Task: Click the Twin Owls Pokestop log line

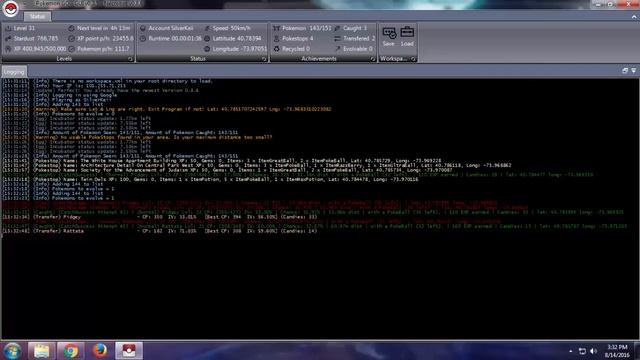Action: click(x=210, y=179)
